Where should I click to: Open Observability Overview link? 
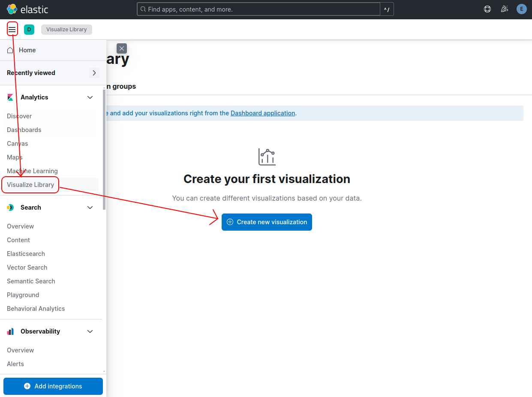[x=20, y=350]
